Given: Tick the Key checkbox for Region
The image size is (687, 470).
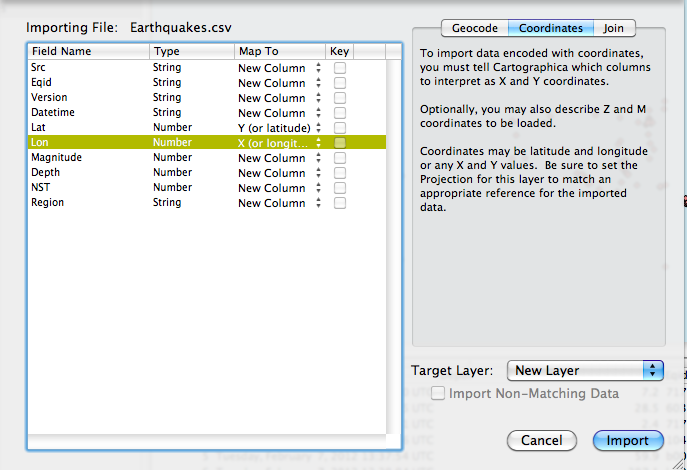Looking at the screenshot, I should pyautogui.click(x=340, y=203).
